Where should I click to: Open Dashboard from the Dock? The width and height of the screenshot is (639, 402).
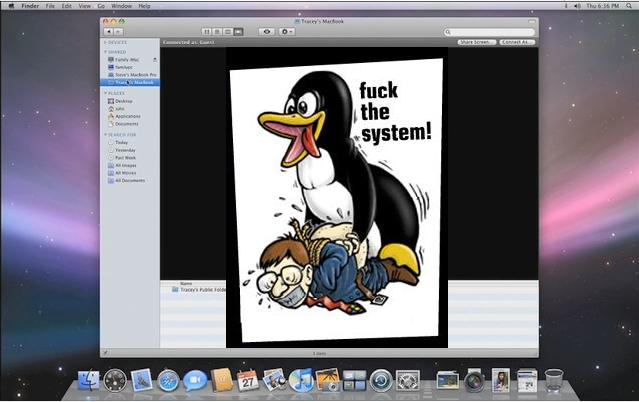point(115,380)
